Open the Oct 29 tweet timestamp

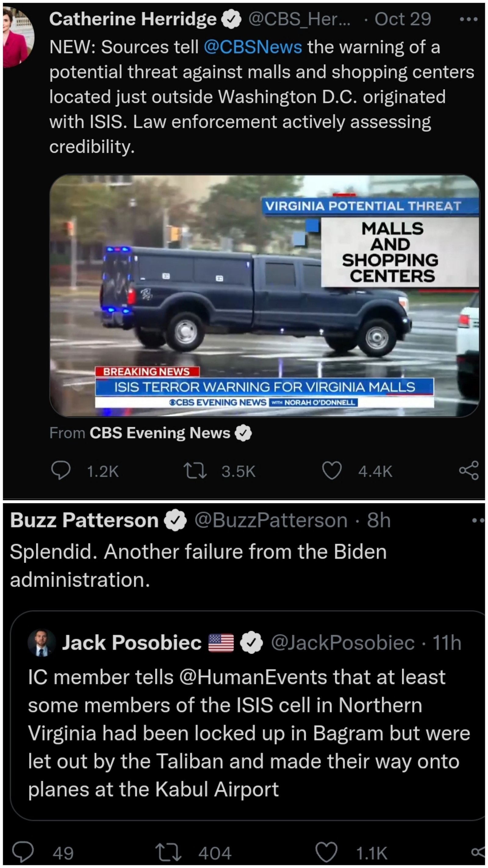click(x=403, y=19)
